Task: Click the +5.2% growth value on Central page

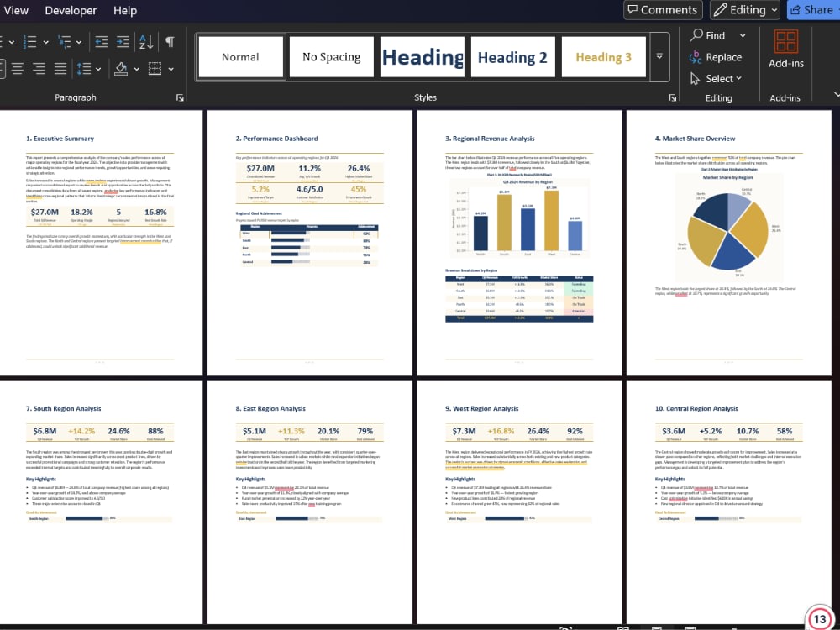Action: click(x=711, y=431)
